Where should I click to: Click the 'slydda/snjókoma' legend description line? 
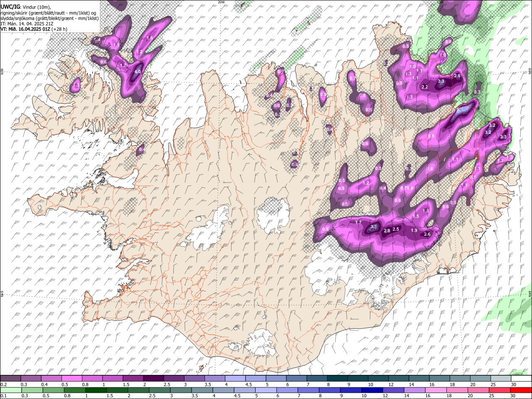pyautogui.click(x=50, y=18)
